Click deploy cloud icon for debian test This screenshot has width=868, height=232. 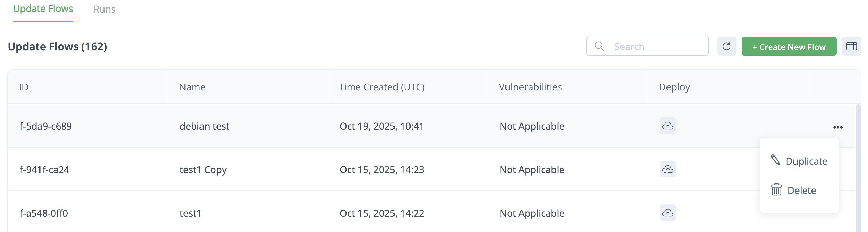coord(668,126)
